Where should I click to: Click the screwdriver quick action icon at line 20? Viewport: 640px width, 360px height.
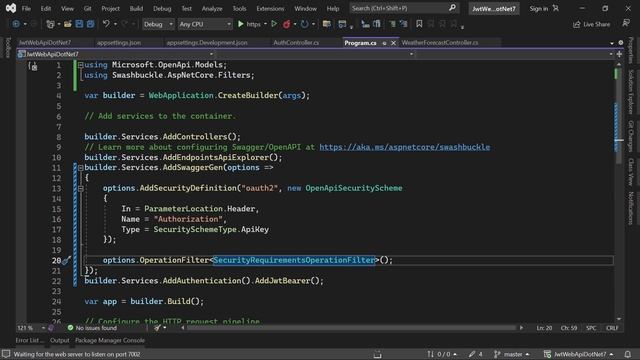point(67,260)
